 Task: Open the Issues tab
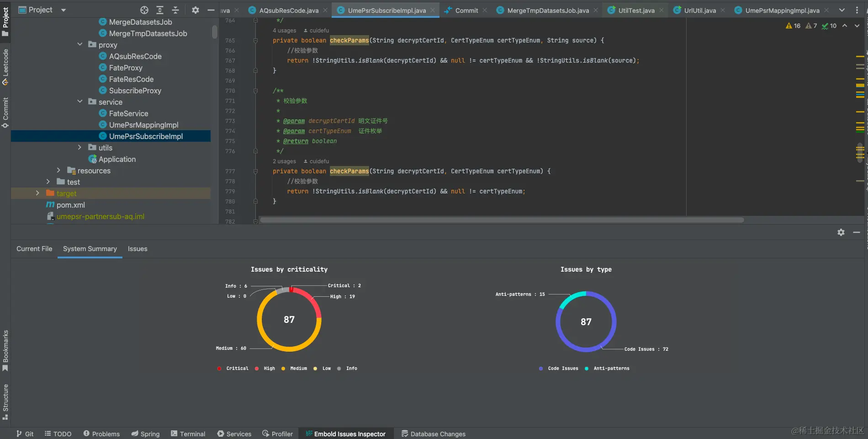coord(138,249)
